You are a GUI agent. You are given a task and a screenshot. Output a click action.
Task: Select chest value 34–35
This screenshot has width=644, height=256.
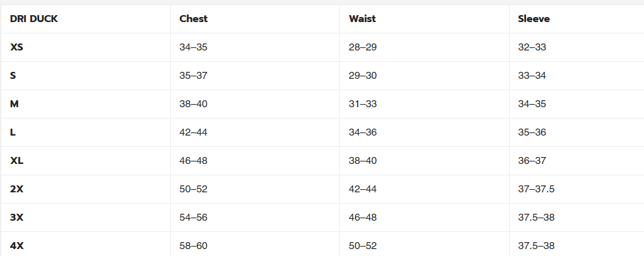click(194, 47)
